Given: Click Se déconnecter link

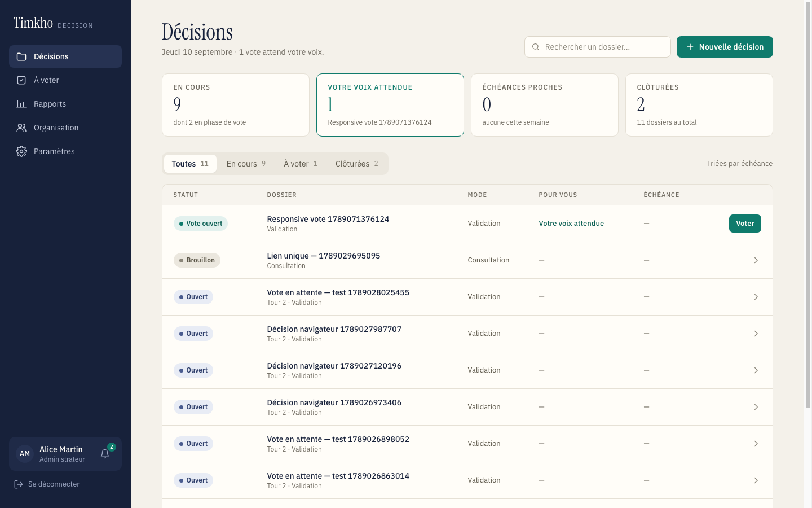Looking at the screenshot, I should tap(47, 484).
